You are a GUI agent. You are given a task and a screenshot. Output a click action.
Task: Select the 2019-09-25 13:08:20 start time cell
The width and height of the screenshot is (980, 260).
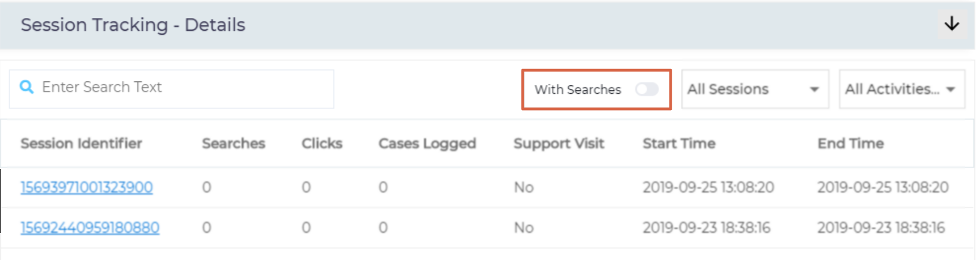[x=708, y=187]
